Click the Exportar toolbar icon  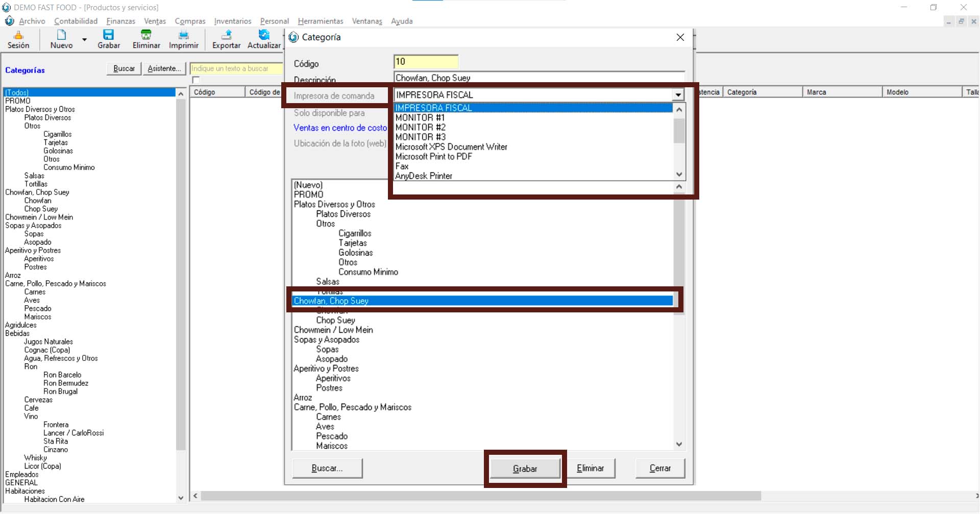[226, 35]
